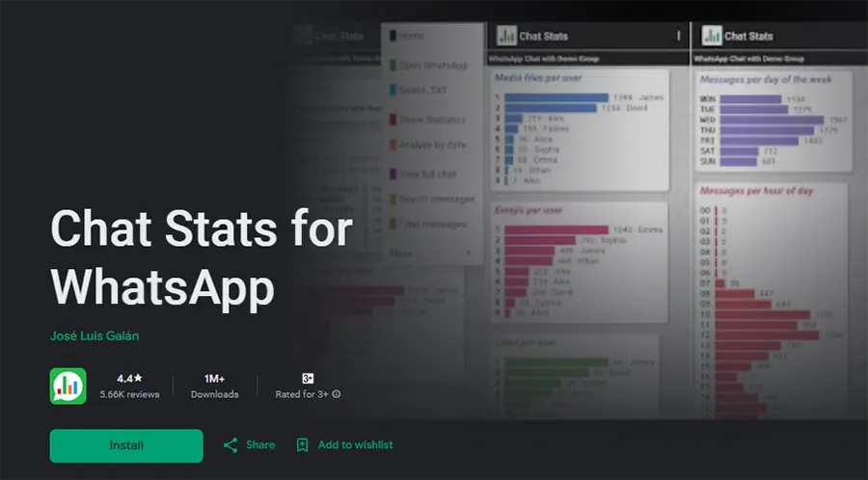
Task: Click the Share icon
Action: pos(231,445)
